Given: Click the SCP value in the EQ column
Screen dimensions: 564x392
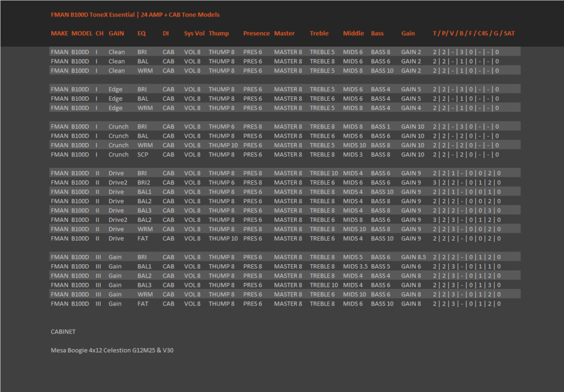Looking at the screenshot, I should (143, 155).
